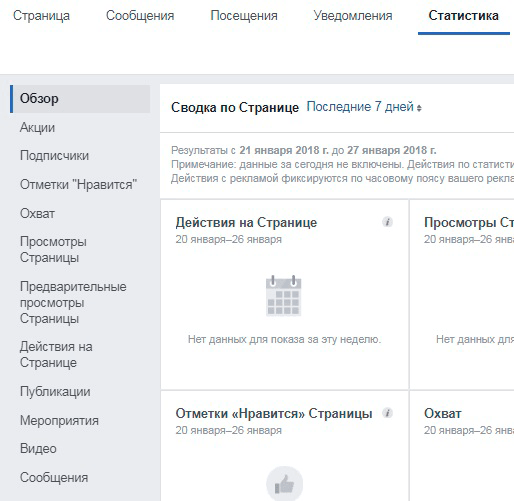Select Обзор in the sidebar

click(x=80, y=99)
